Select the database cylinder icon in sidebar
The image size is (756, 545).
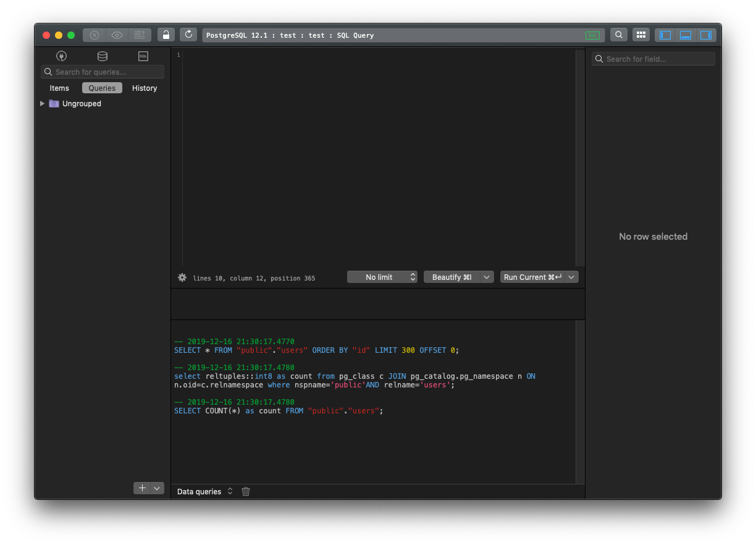click(103, 56)
